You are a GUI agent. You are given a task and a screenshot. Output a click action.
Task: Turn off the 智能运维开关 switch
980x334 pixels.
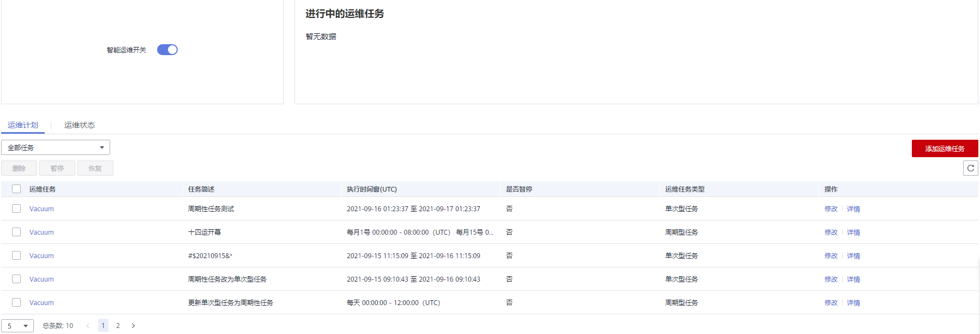167,50
